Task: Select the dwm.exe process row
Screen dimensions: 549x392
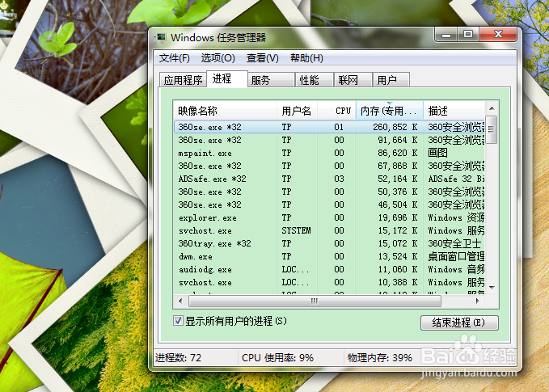Action: point(329,256)
